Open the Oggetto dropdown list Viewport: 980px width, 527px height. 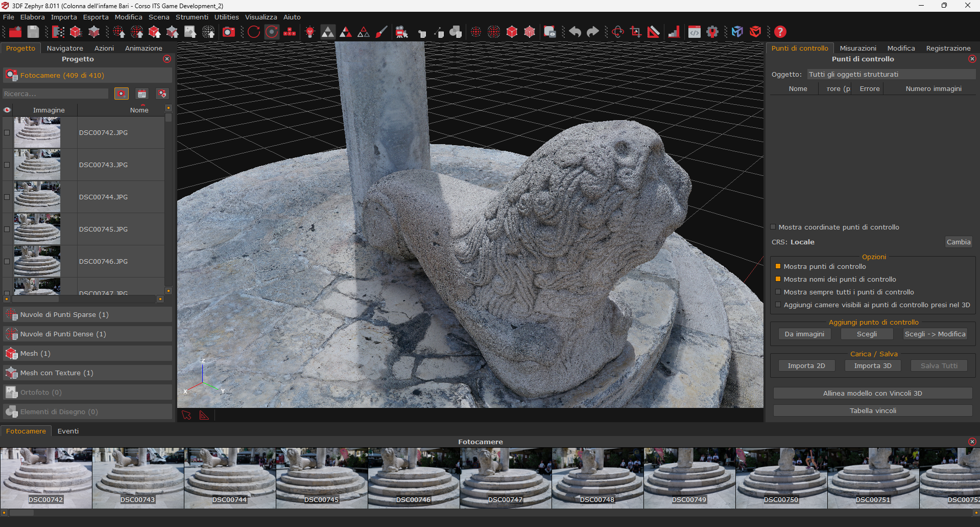coord(890,75)
